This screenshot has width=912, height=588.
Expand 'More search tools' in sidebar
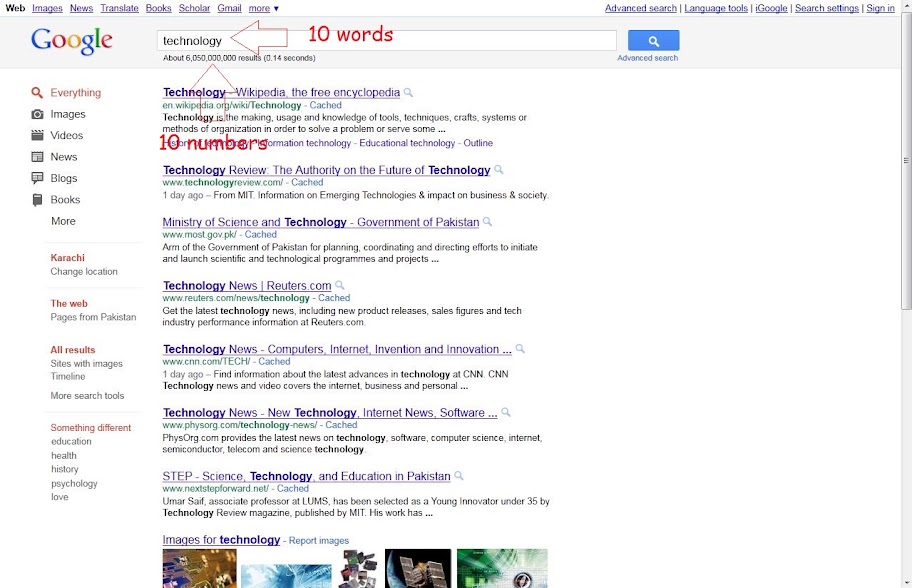coord(87,395)
